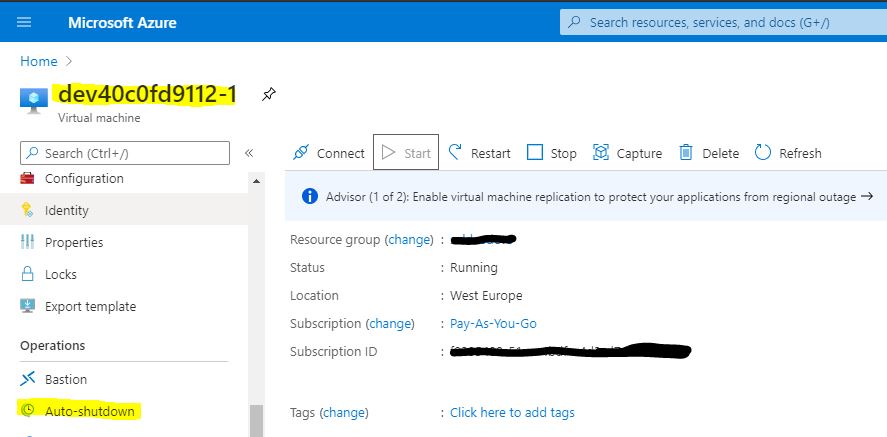Go to Home breadcrumb
Viewport: 887px width, 437px height.
pos(38,61)
